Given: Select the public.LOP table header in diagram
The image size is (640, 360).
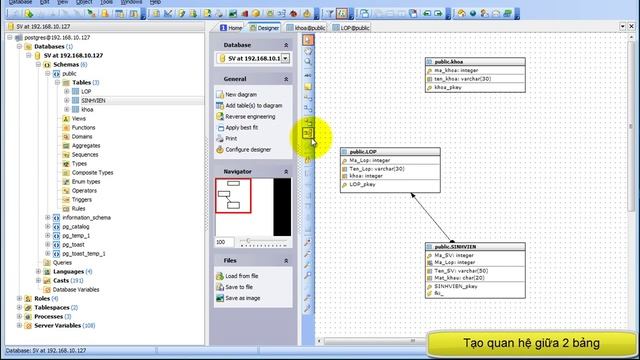Looking at the screenshot, I should coord(390,151).
